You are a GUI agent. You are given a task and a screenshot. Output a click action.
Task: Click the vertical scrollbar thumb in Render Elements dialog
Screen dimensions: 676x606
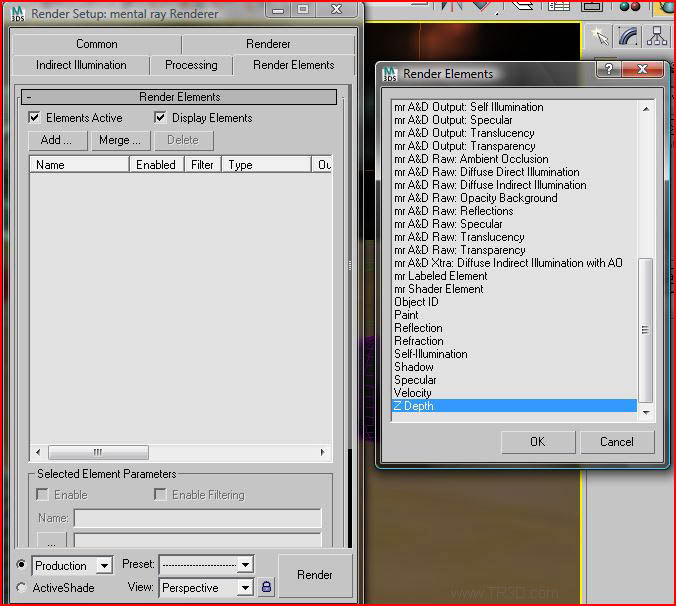point(645,330)
